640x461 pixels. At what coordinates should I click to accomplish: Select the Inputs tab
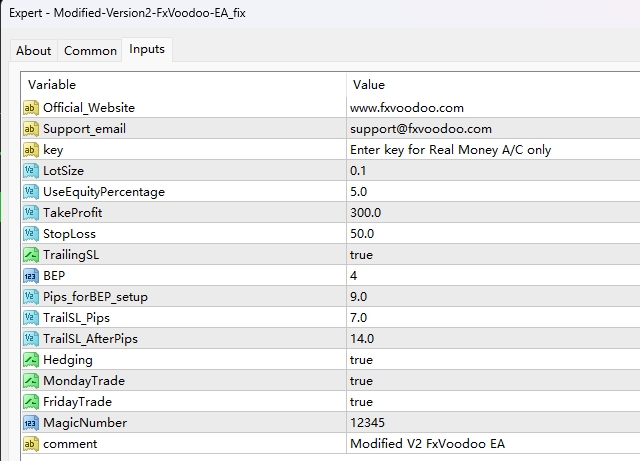(x=147, y=49)
